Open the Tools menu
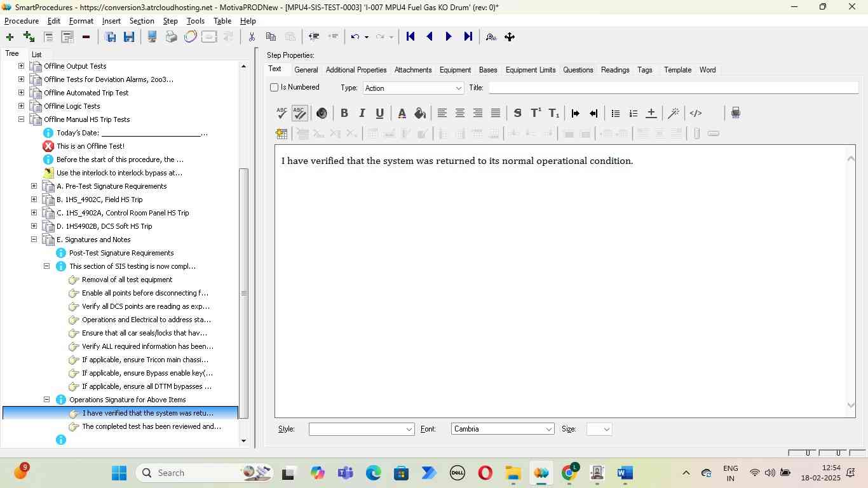Screen dimensions: 868x488 [195, 21]
